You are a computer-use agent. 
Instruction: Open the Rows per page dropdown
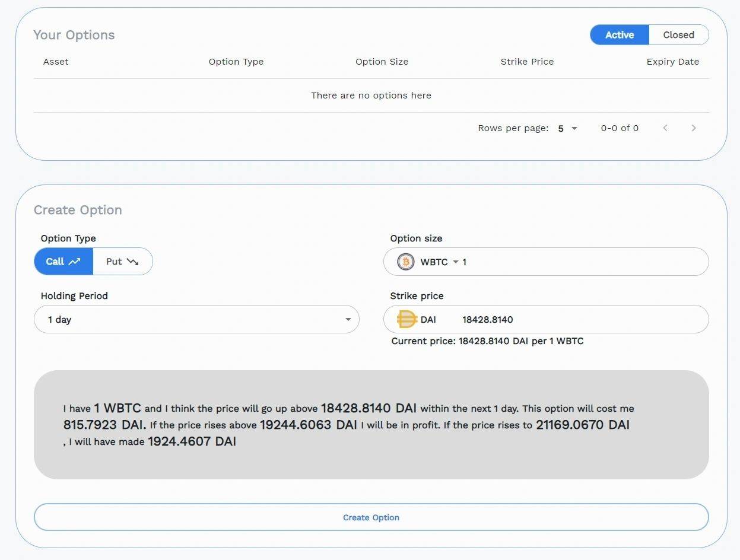567,128
